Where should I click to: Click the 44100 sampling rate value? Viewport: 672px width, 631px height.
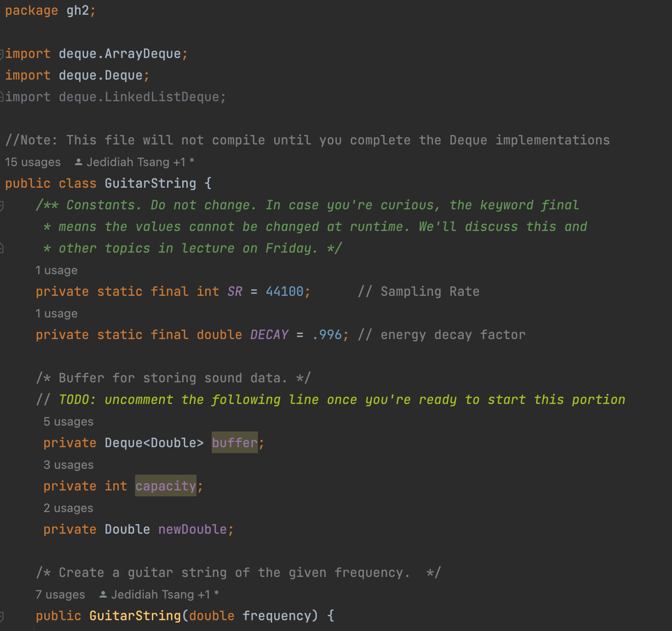[x=284, y=291]
